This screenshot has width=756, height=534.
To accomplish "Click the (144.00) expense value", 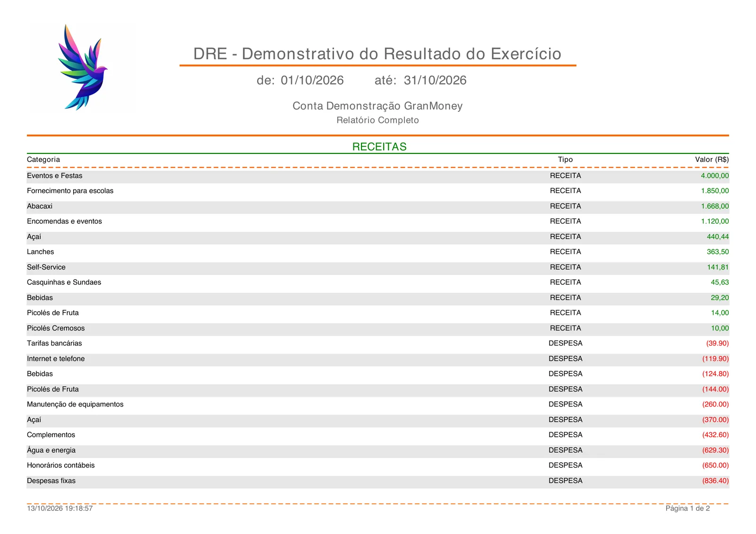I will click(715, 390).
